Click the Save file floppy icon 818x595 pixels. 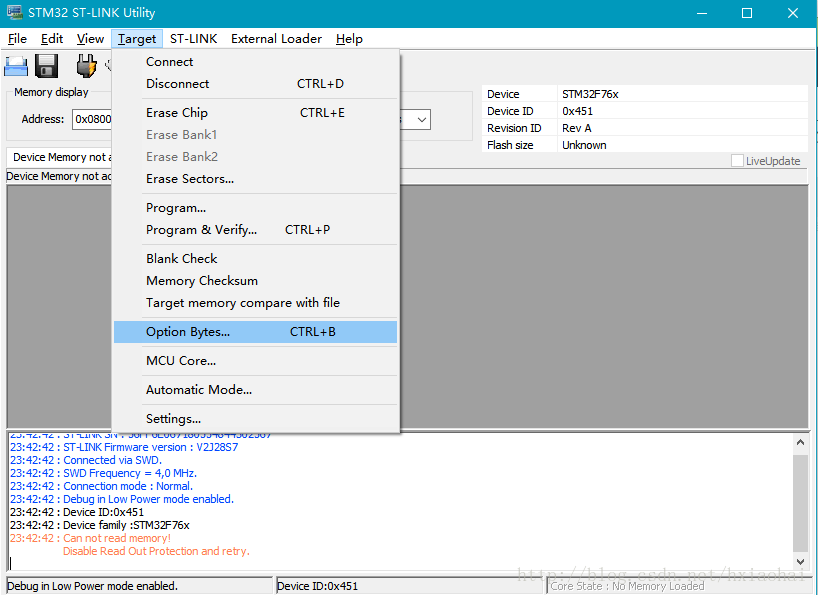[x=46, y=66]
